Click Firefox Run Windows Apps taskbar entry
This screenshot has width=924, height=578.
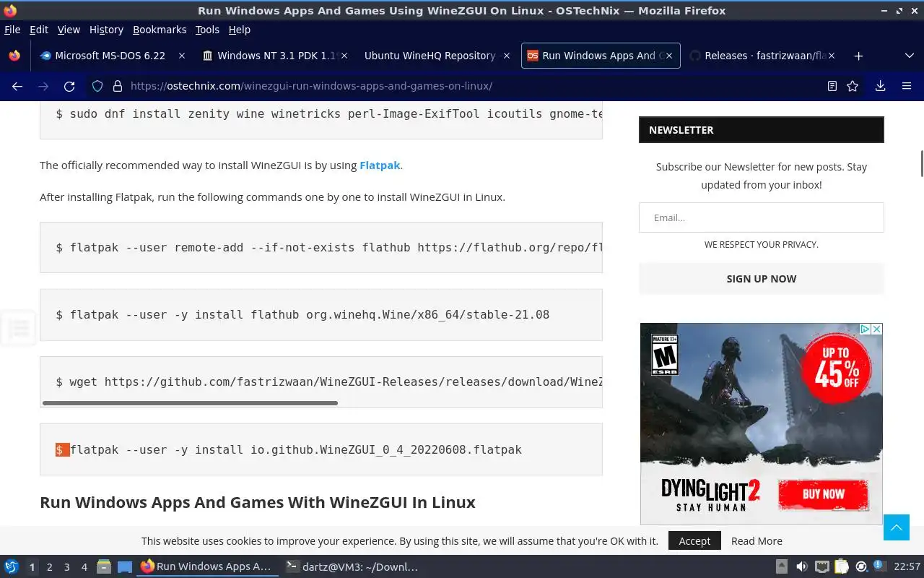click(x=207, y=567)
